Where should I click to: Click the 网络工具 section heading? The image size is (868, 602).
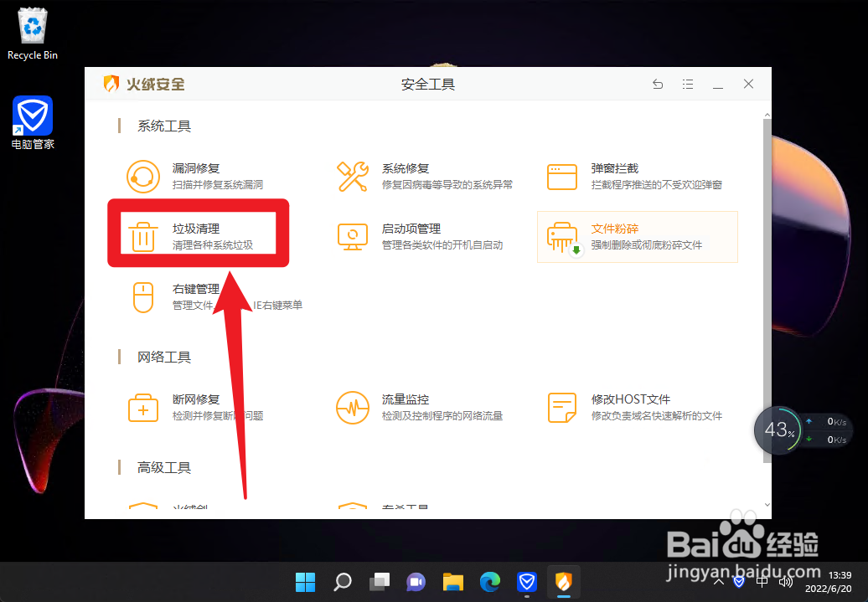pos(164,357)
